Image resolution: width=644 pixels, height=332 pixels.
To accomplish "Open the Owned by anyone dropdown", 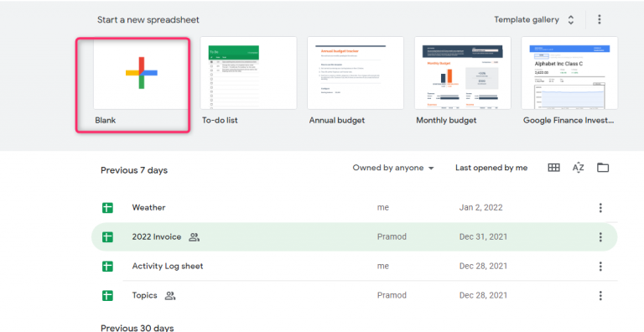I will coord(393,168).
